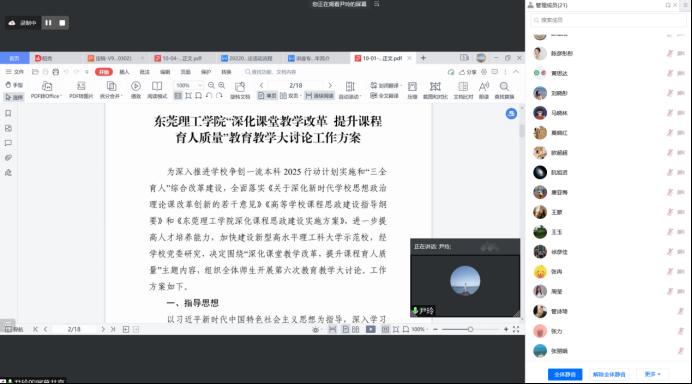This screenshot has width=692, height=384.
Task: Switch to the 插入 ribbon tab
Action: pyautogui.click(x=124, y=72)
